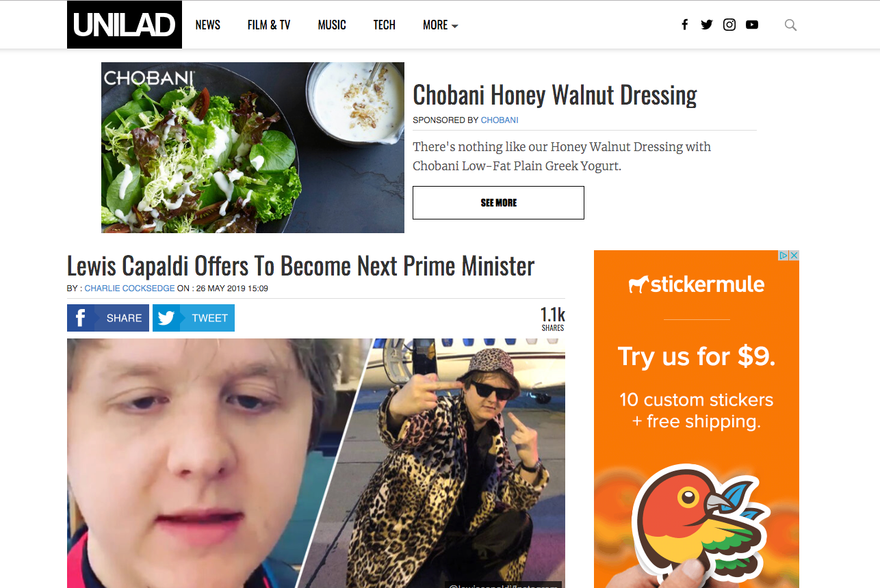The width and height of the screenshot is (880, 588).
Task: Open UNILAD's Instagram icon in header
Action: pyautogui.click(x=729, y=25)
